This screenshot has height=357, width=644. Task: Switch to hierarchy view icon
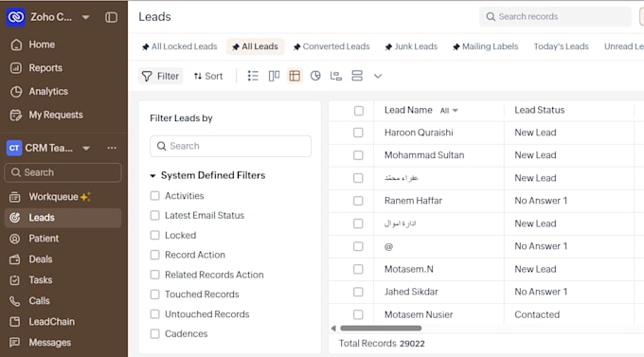point(336,76)
